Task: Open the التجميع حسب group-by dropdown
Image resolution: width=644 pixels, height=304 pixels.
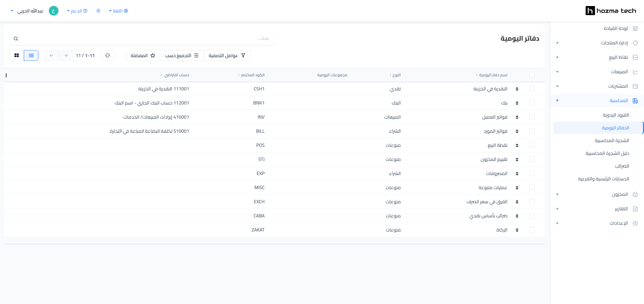Action: (x=182, y=55)
